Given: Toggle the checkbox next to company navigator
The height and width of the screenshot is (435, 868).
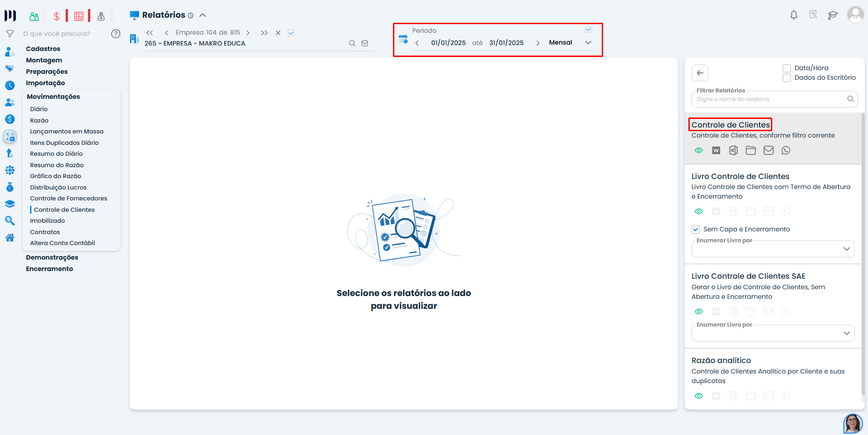Looking at the screenshot, I should pos(291,33).
